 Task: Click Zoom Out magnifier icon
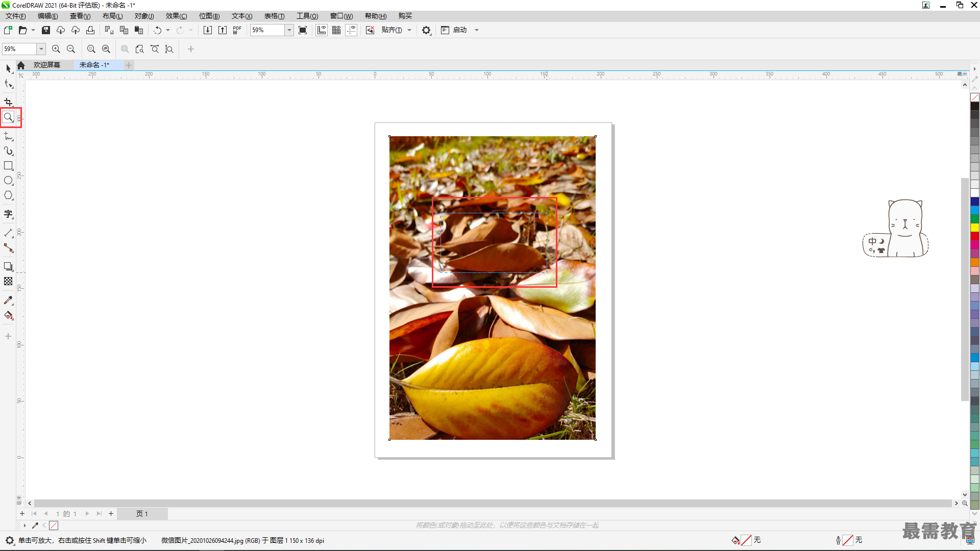tap(71, 49)
